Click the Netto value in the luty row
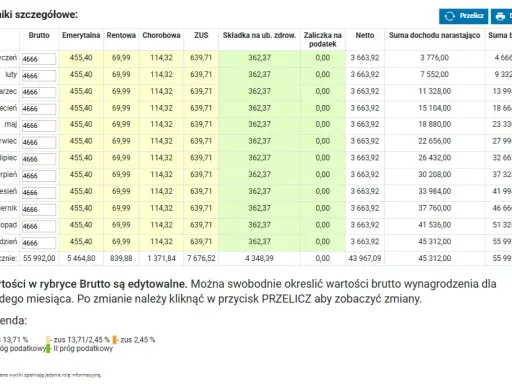Viewport: 512px width, 384px height. click(x=365, y=74)
